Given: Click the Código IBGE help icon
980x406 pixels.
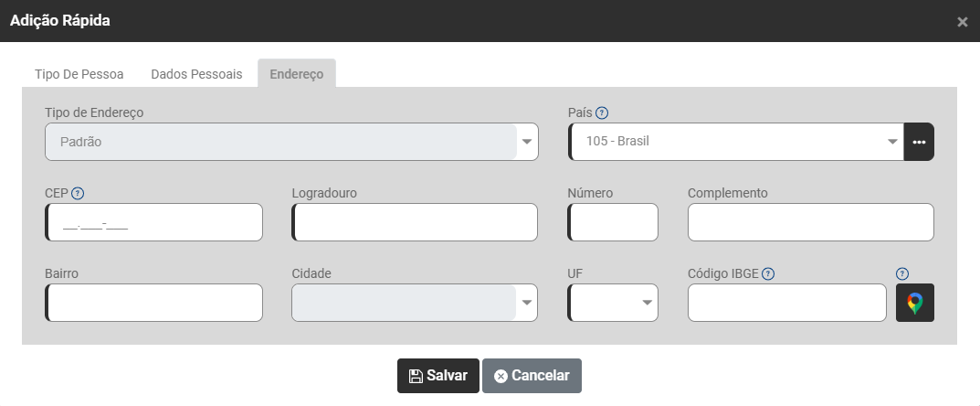Looking at the screenshot, I should tap(768, 273).
